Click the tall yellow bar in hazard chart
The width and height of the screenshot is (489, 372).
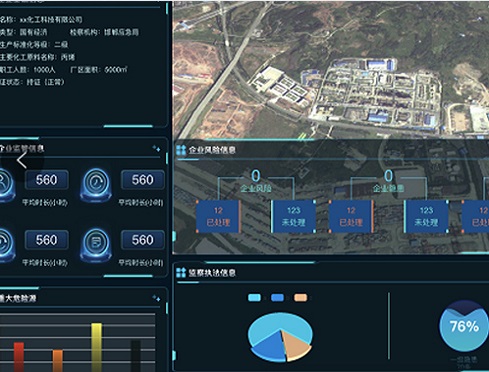tap(97, 347)
